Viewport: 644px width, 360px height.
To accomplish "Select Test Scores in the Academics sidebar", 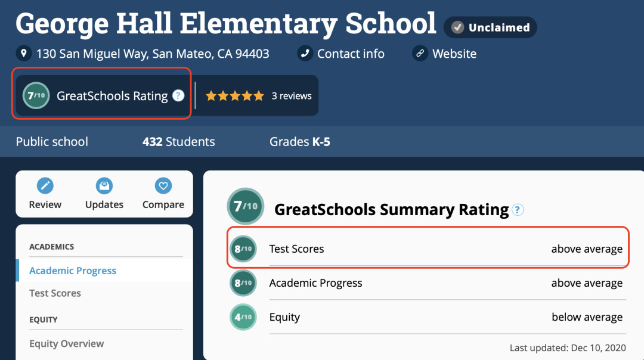I will [x=55, y=293].
